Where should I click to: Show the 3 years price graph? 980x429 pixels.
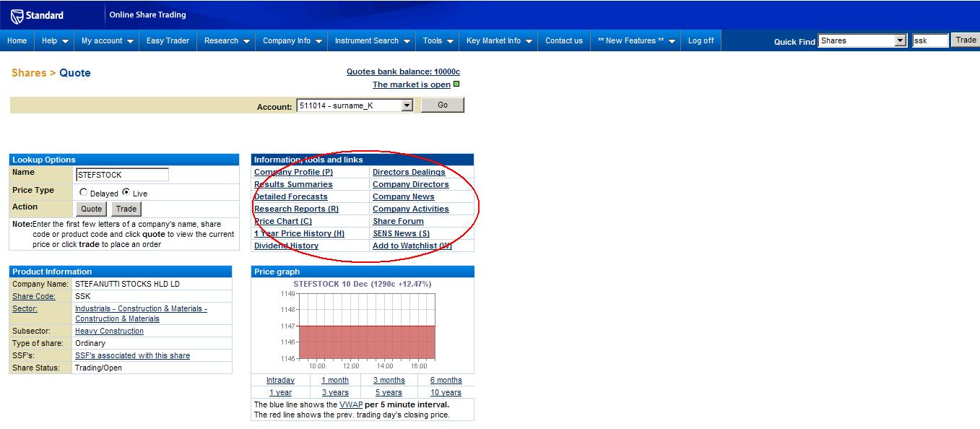coord(335,392)
